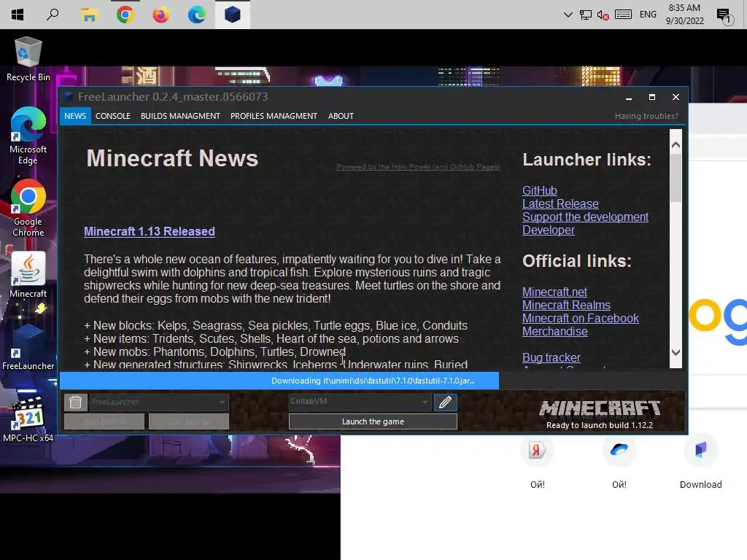747x560 pixels.
Task: Click the greyed-out profile button below the trash icon
Action: pyautogui.click(x=104, y=421)
